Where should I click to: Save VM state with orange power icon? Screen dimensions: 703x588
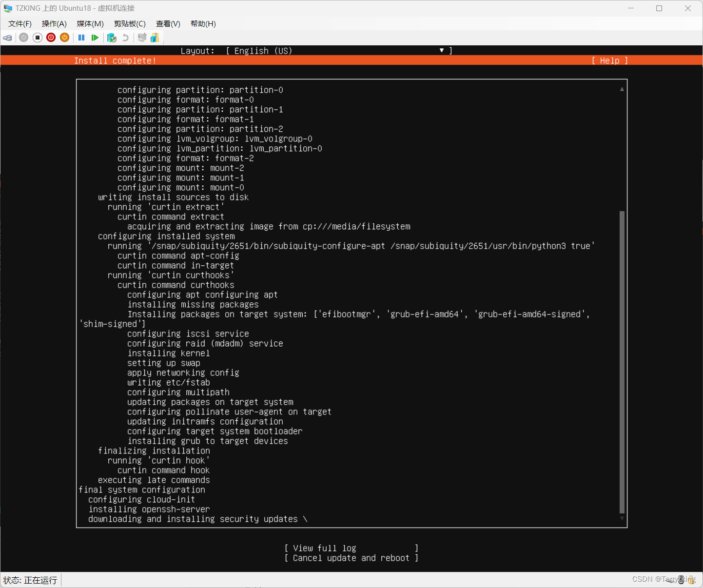point(65,38)
